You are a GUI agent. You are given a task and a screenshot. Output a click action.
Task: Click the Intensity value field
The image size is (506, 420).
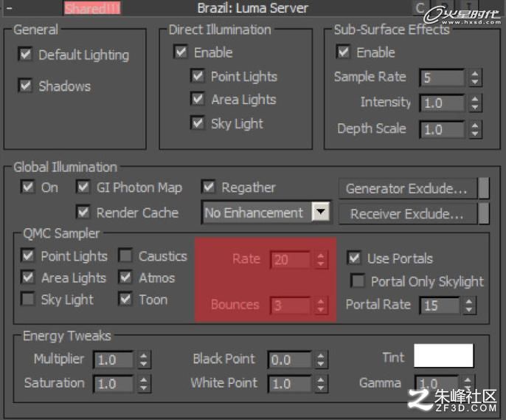click(x=443, y=103)
